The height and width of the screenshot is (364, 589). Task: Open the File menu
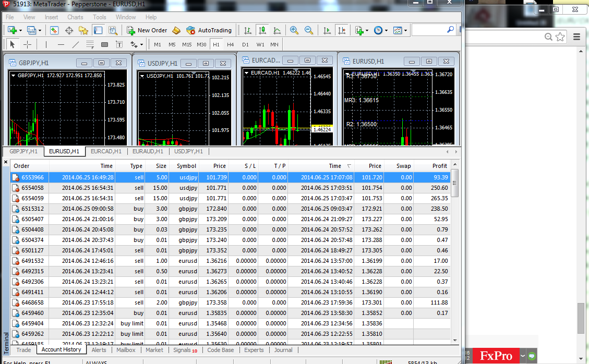tap(10, 17)
